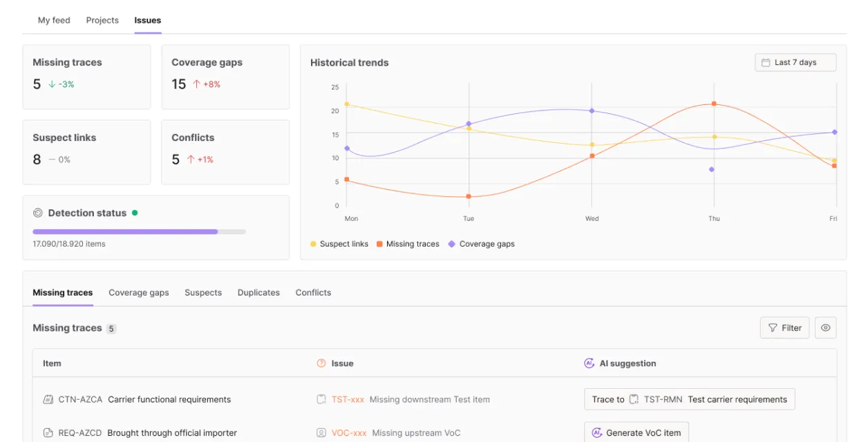Open the My feed tab
This screenshot has height=442, width=868.
[x=54, y=20]
